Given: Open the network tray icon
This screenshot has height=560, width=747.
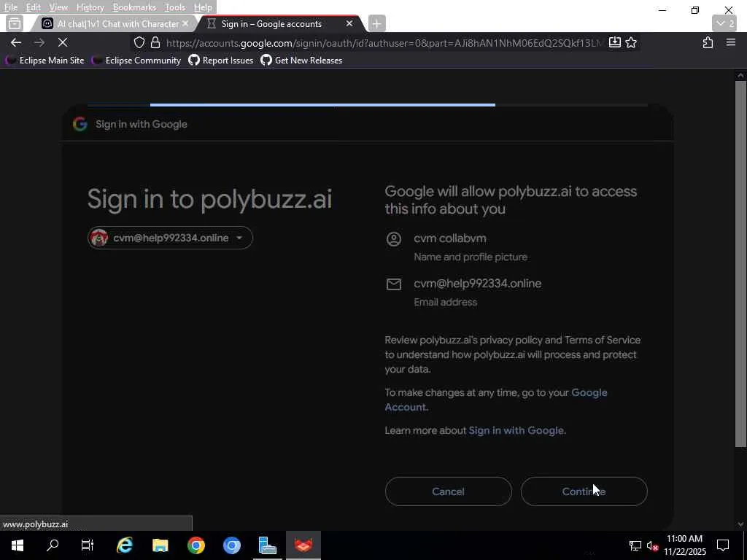Looking at the screenshot, I should pos(635,545).
